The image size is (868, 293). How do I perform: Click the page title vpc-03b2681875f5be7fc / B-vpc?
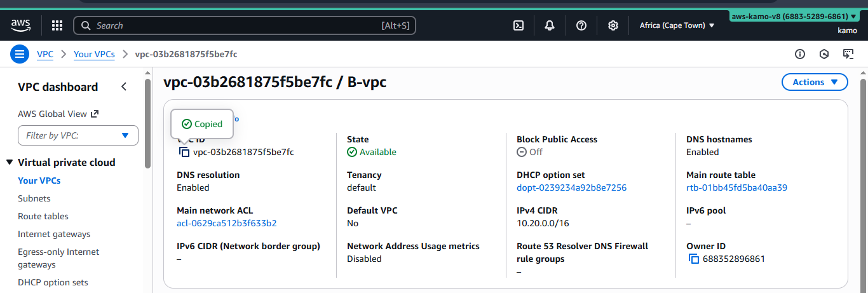click(x=275, y=82)
